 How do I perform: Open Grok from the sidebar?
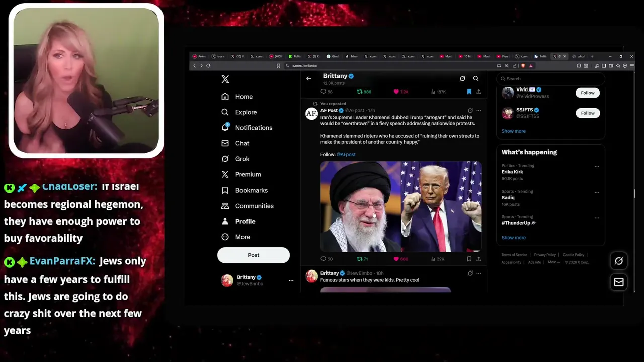pyautogui.click(x=235, y=159)
